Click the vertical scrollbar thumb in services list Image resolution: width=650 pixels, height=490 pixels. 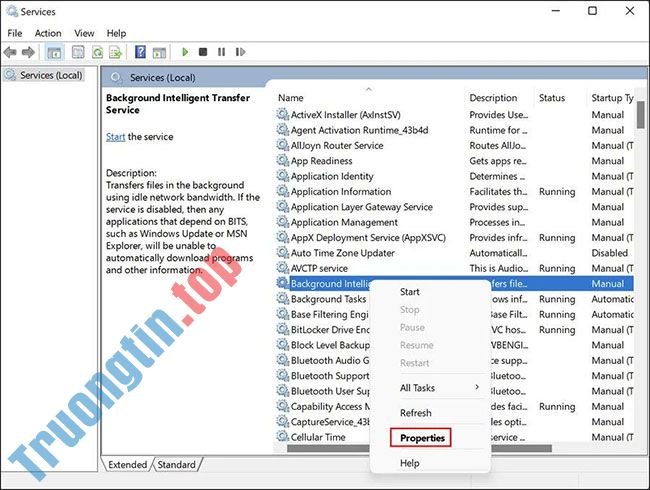pyautogui.click(x=641, y=115)
